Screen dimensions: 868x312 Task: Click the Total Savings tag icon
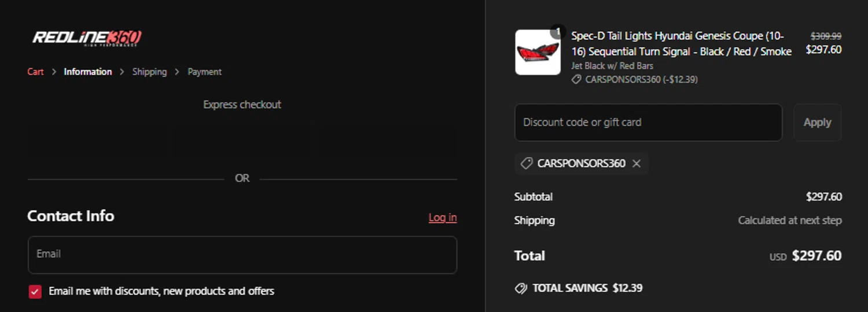(x=520, y=288)
